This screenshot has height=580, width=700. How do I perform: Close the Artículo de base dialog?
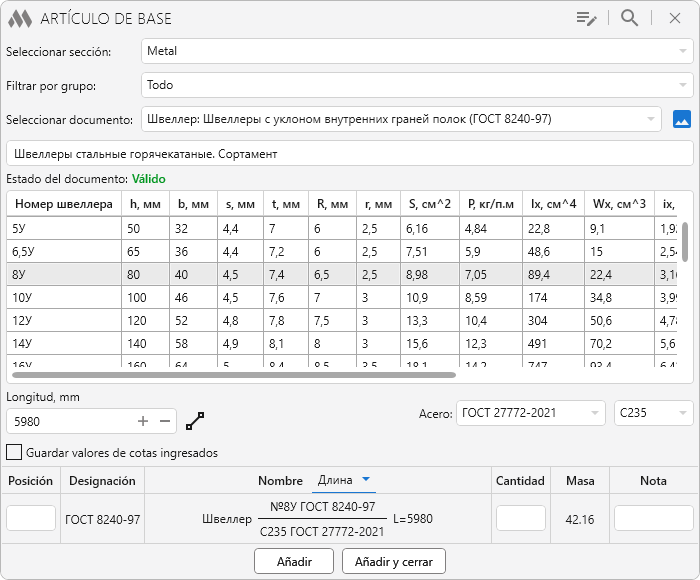pos(674,18)
